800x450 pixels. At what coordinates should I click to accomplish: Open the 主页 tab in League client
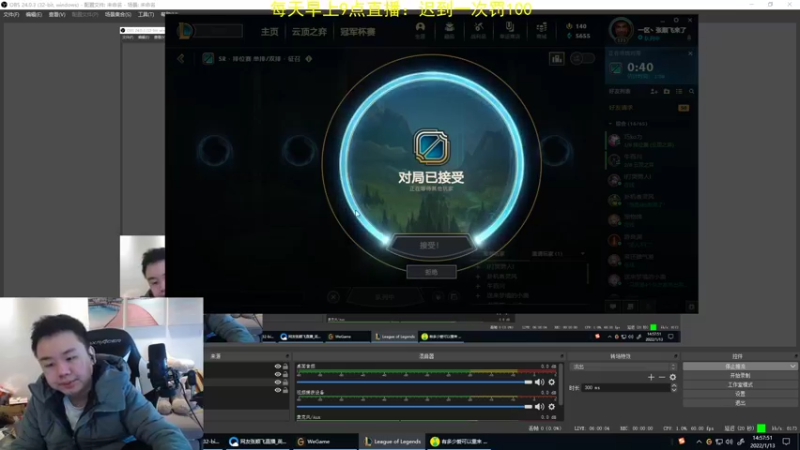[x=269, y=32]
